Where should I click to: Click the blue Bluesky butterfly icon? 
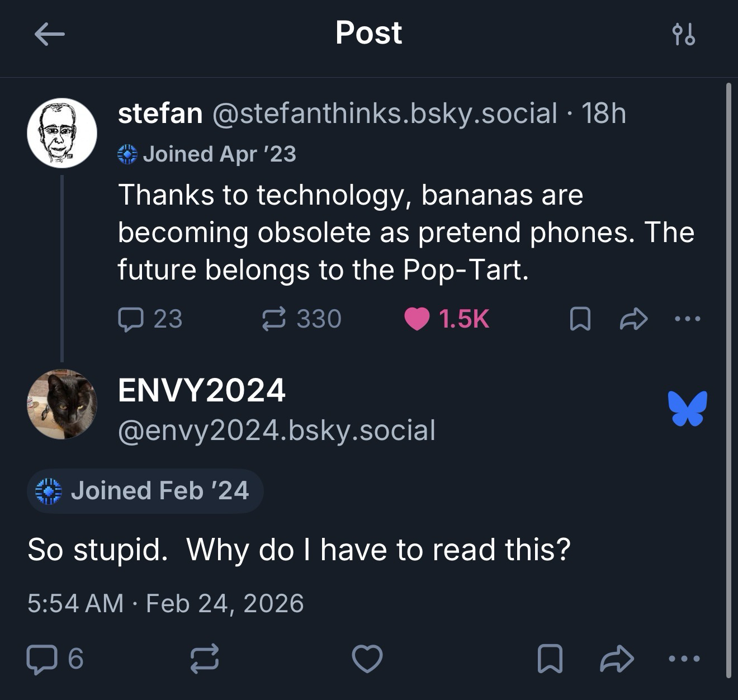(x=687, y=408)
